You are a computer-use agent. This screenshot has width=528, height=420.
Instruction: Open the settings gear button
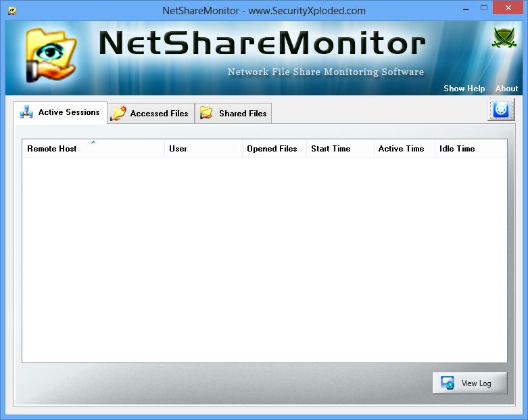click(x=501, y=110)
